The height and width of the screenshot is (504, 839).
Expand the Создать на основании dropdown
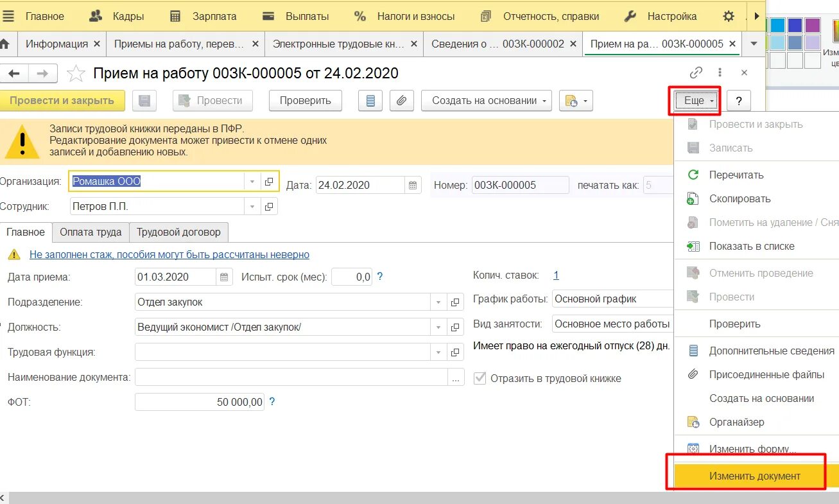pos(487,101)
